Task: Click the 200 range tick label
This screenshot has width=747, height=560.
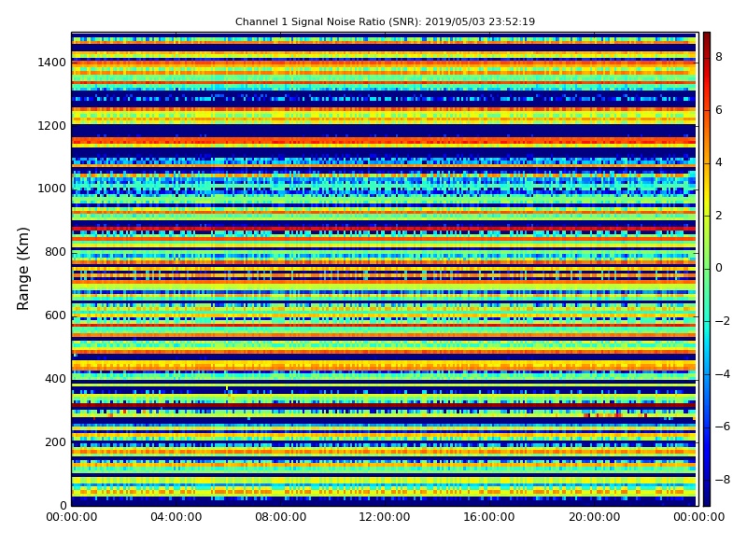Action: (55, 441)
